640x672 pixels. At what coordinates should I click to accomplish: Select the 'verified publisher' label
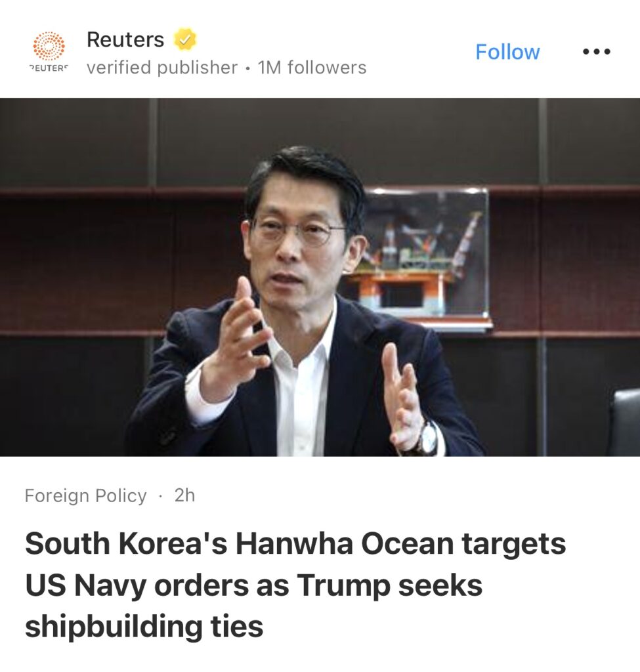click(162, 68)
